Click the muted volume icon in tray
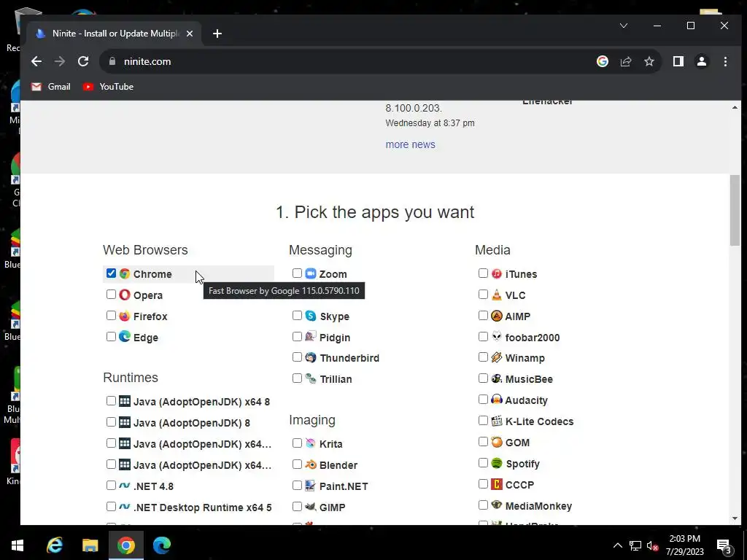Viewport: 747px width, 560px height. pyautogui.click(x=652, y=545)
